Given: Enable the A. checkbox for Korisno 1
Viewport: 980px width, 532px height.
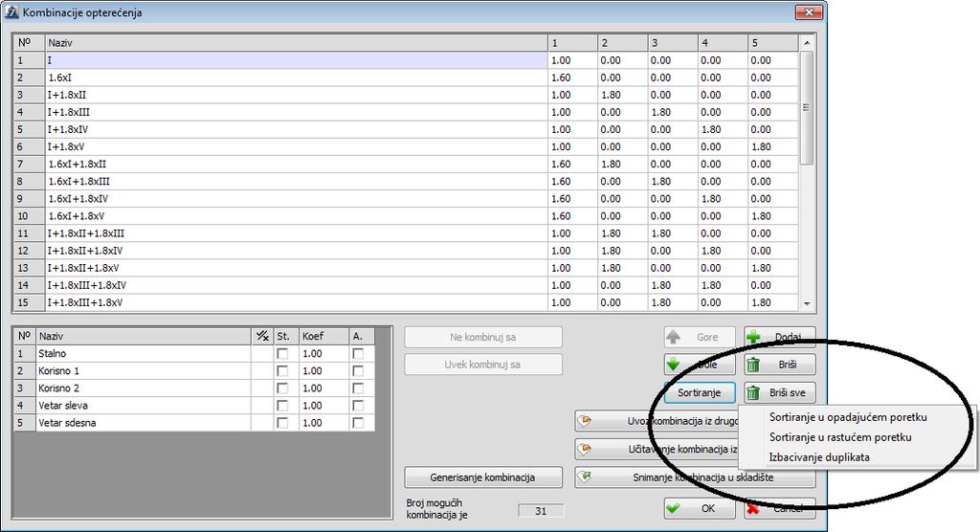Looking at the screenshot, I should click(x=358, y=370).
